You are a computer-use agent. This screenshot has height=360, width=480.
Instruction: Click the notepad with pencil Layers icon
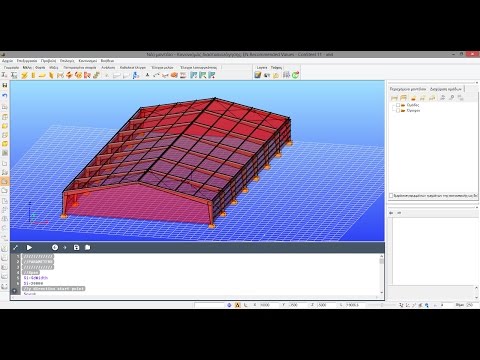pyautogui.click(x=258, y=75)
